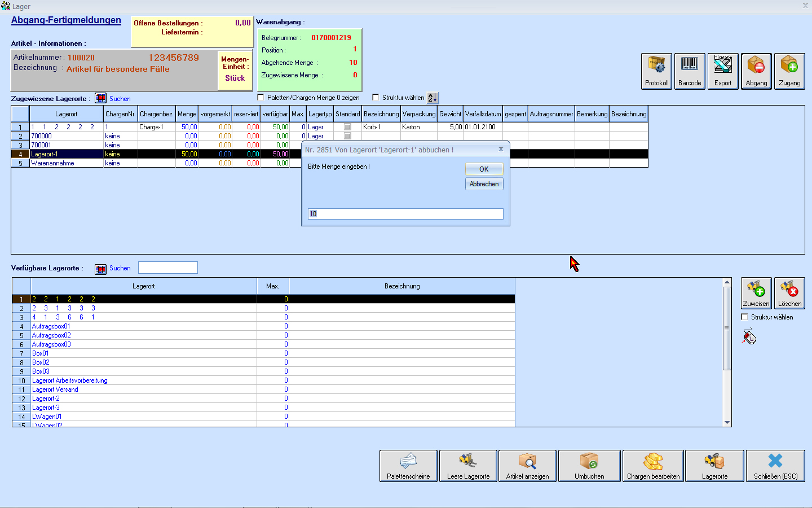Screen dimensions: 812x508
Task: Click the Chargen bearbeiten button
Action: click(653, 466)
